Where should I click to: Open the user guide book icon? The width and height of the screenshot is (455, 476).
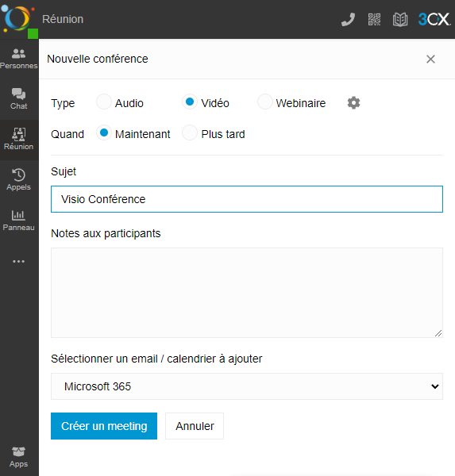(x=400, y=19)
